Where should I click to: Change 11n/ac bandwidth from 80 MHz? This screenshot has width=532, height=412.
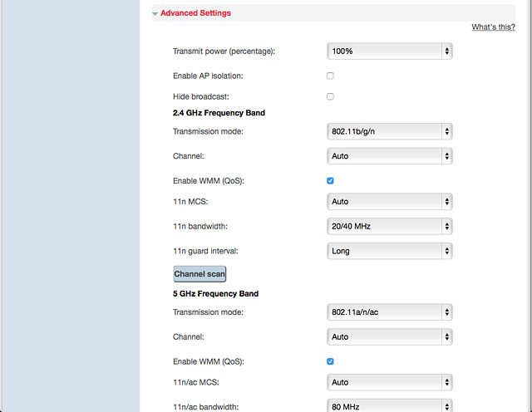390,406
